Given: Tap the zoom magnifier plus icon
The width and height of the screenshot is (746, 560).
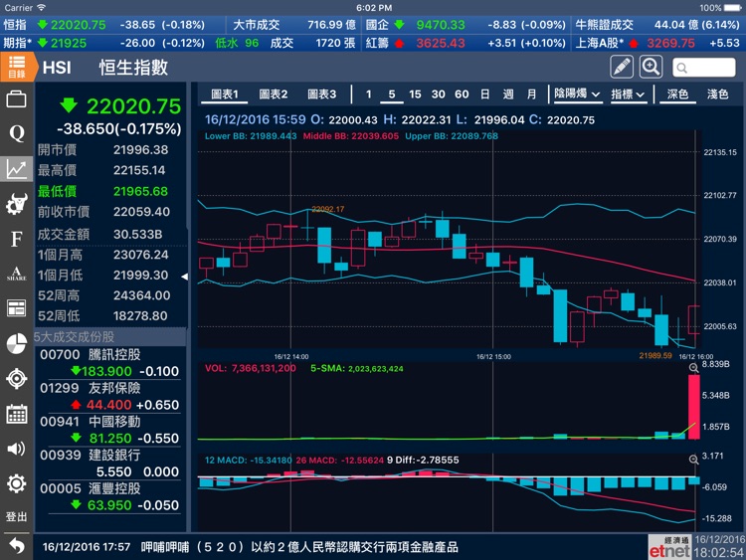Looking at the screenshot, I should coord(651,67).
